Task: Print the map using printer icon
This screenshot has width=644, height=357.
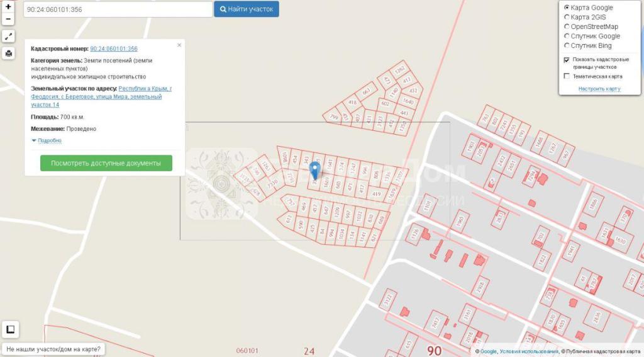Action: coord(8,54)
